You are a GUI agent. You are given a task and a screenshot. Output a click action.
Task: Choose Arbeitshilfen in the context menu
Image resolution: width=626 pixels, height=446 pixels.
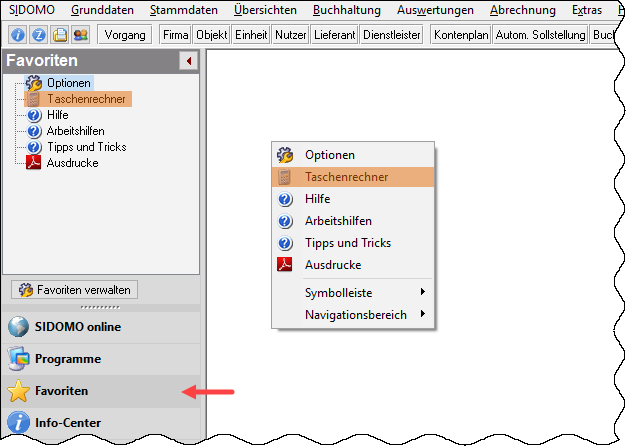tap(353, 221)
